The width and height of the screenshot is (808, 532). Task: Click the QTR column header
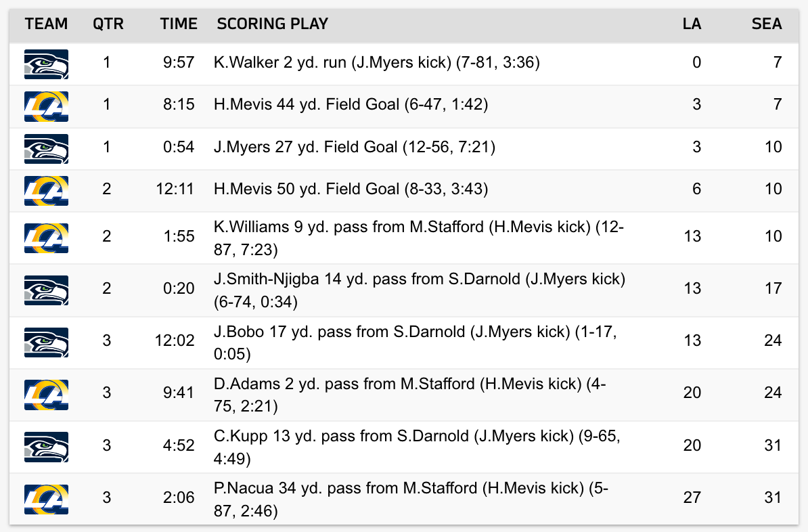tap(108, 24)
